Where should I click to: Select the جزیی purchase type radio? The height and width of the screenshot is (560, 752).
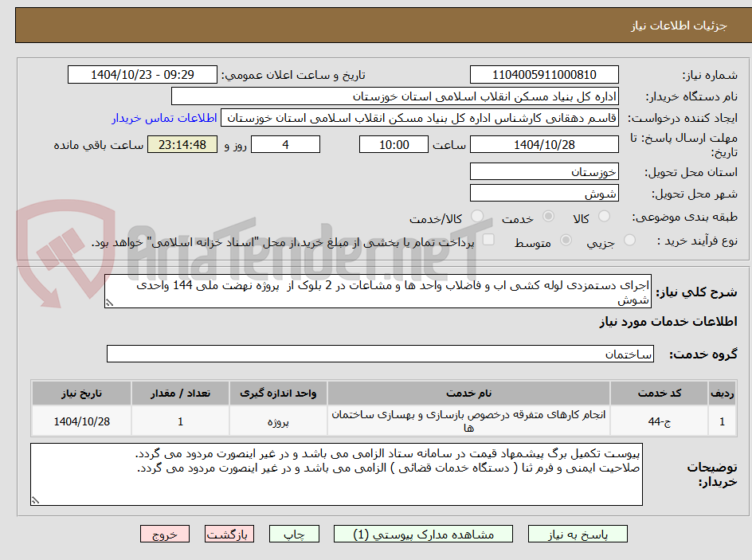coord(629,241)
